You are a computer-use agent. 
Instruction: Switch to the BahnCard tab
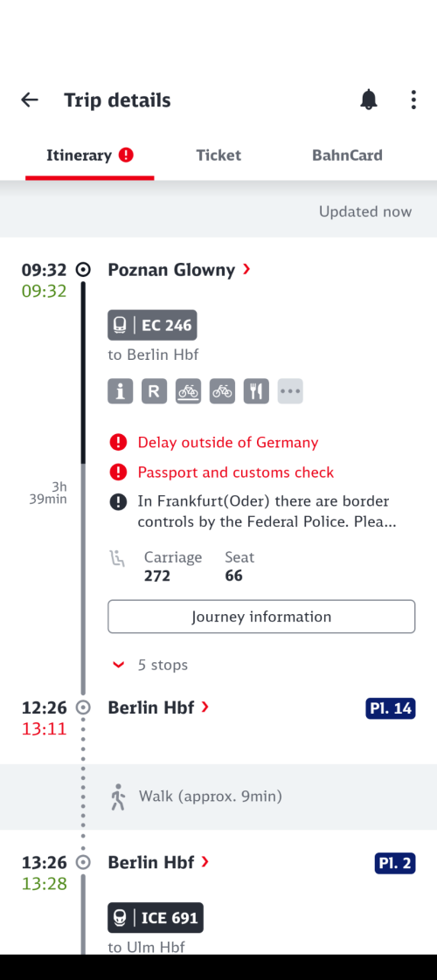coord(347,155)
